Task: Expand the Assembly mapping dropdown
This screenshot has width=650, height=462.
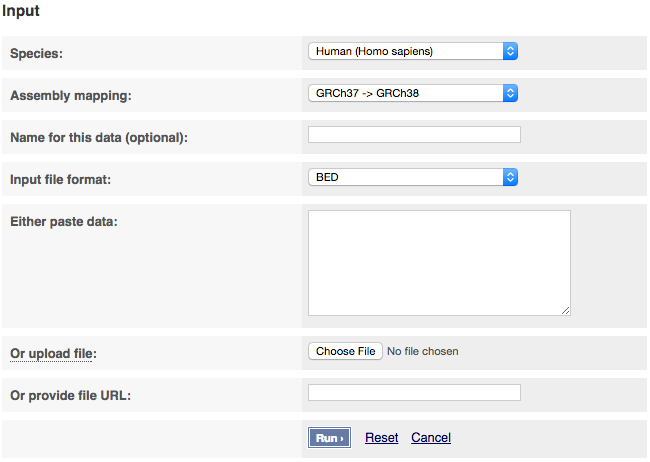Action: (413, 93)
